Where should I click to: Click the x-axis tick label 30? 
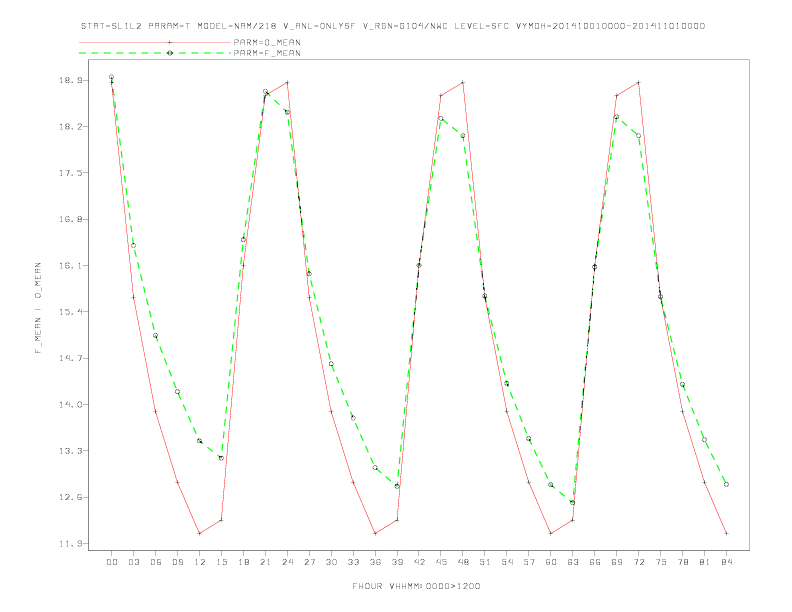(331, 562)
